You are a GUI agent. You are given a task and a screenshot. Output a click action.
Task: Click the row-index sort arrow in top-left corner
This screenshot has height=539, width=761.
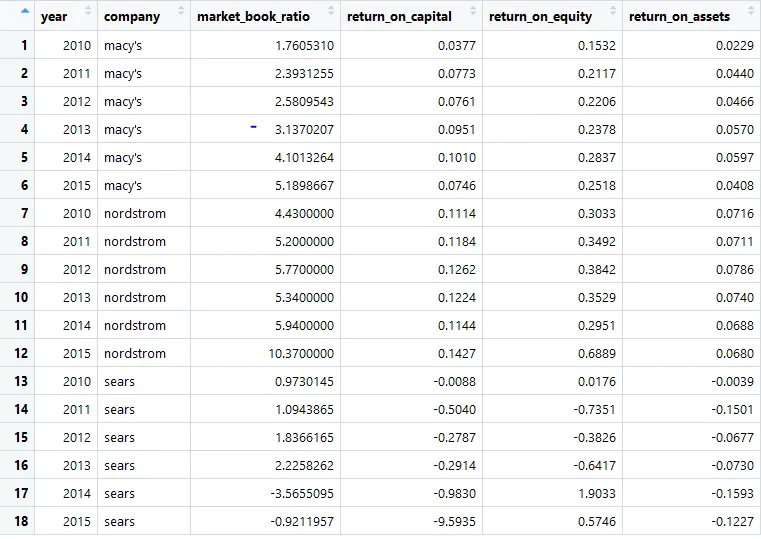25,11
